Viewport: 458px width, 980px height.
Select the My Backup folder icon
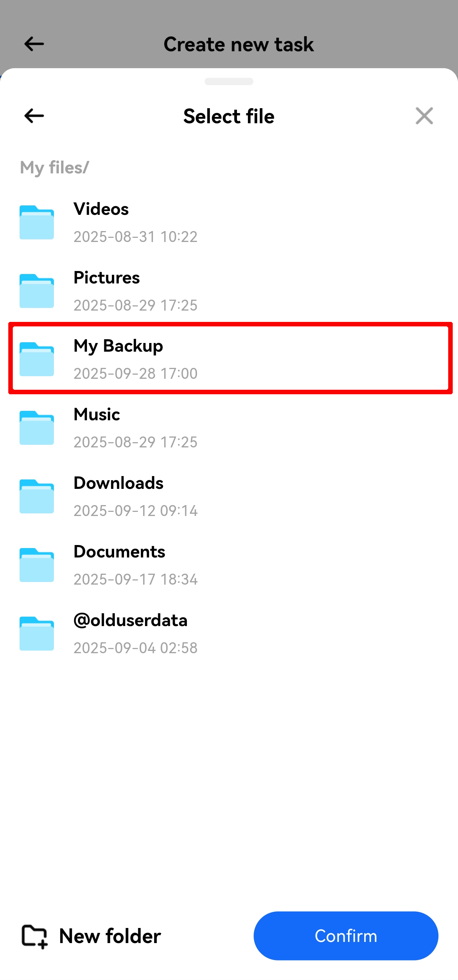(37, 359)
